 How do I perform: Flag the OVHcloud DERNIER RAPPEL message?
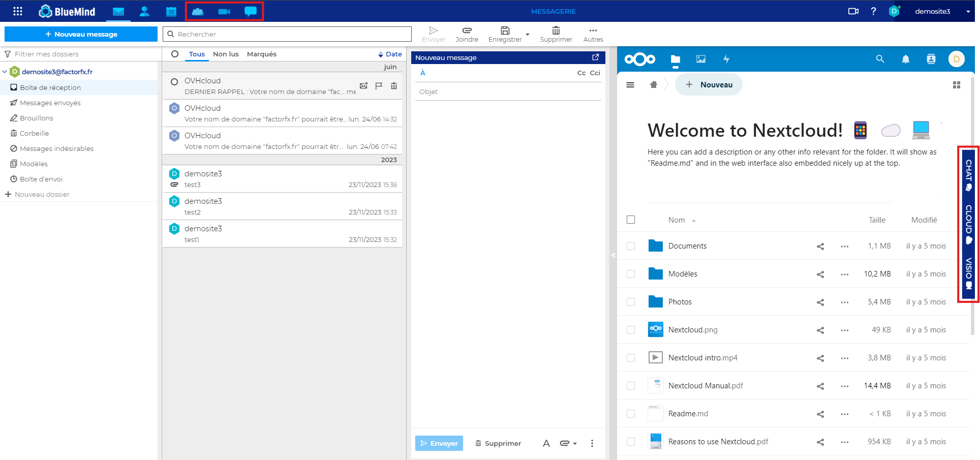pyautogui.click(x=379, y=86)
